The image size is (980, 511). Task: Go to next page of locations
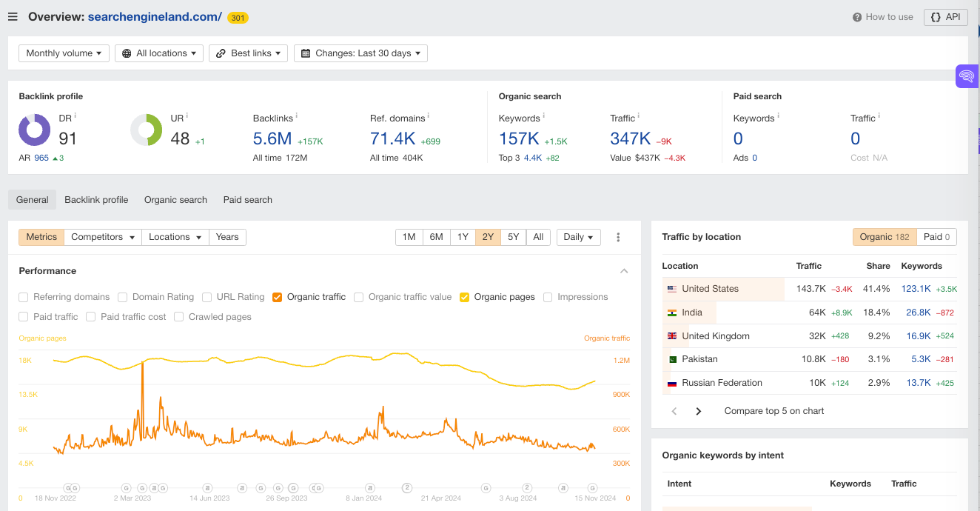tap(698, 411)
